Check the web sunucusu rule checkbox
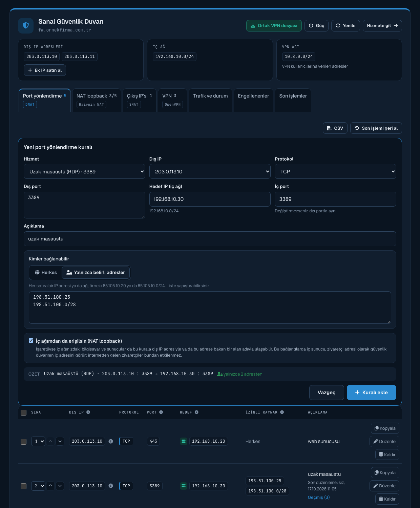 pyautogui.click(x=24, y=442)
